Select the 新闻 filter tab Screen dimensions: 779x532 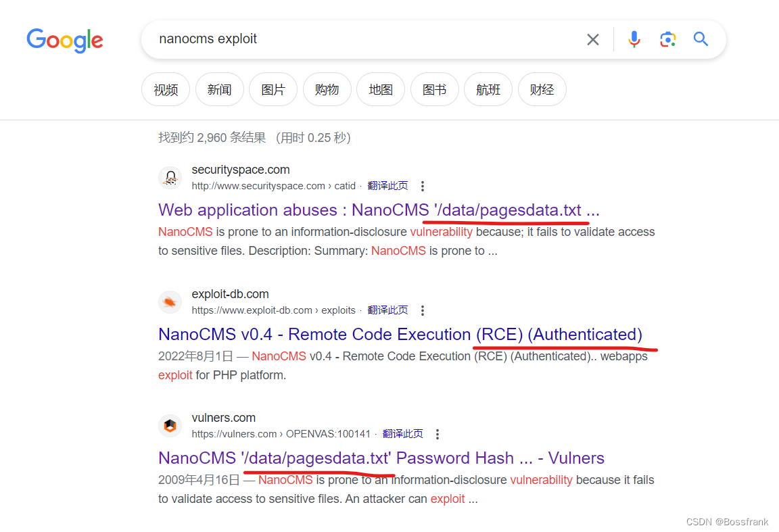click(x=219, y=89)
